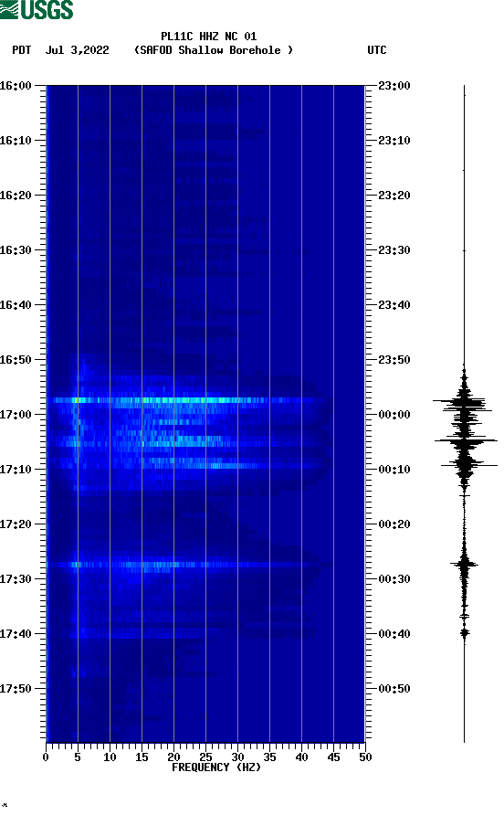The image size is (504, 815).
Task: Click the 16:50 PDT time label
Action: pyautogui.click(x=16, y=360)
